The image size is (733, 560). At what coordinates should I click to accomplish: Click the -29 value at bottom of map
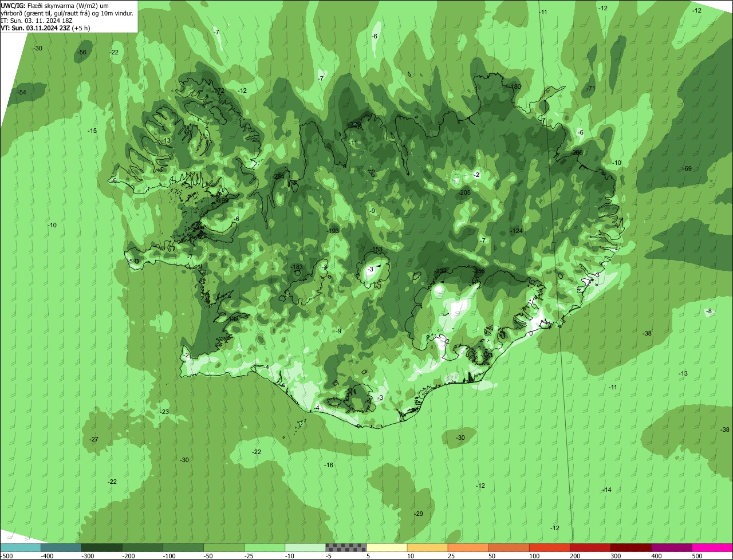pyautogui.click(x=419, y=514)
